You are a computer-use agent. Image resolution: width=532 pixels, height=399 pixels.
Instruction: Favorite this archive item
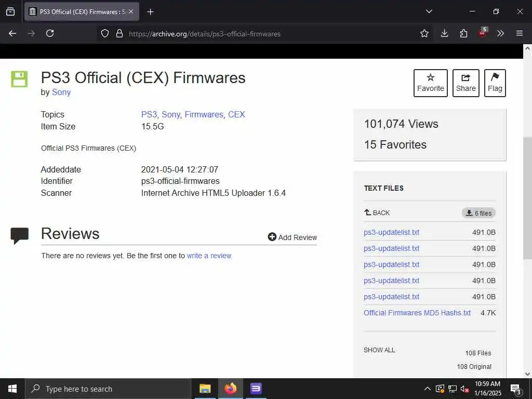(x=431, y=83)
